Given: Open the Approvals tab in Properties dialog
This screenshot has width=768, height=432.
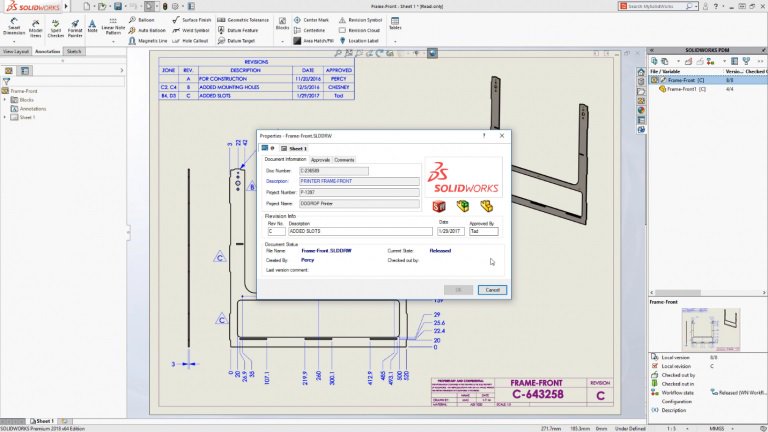Looking at the screenshot, I should click(320, 160).
